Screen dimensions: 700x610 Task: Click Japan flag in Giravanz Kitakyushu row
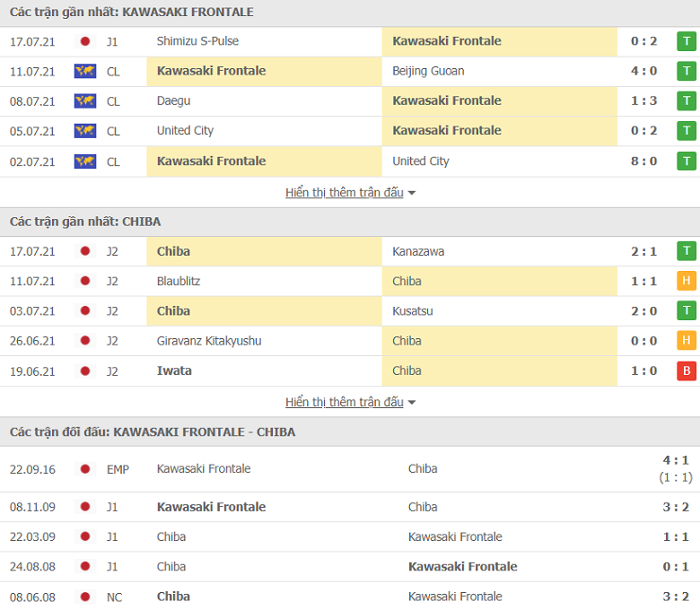coord(85,341)
